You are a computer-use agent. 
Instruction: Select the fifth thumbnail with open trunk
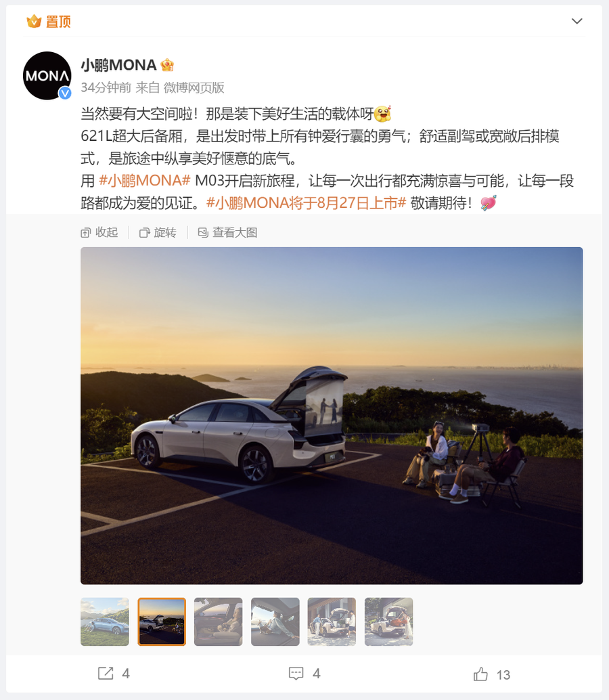tap(332, 622)
